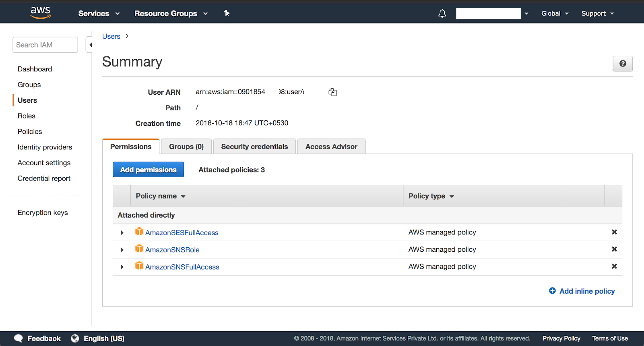Click the plus icon beside Add inline policy

[x=552, y=291]
